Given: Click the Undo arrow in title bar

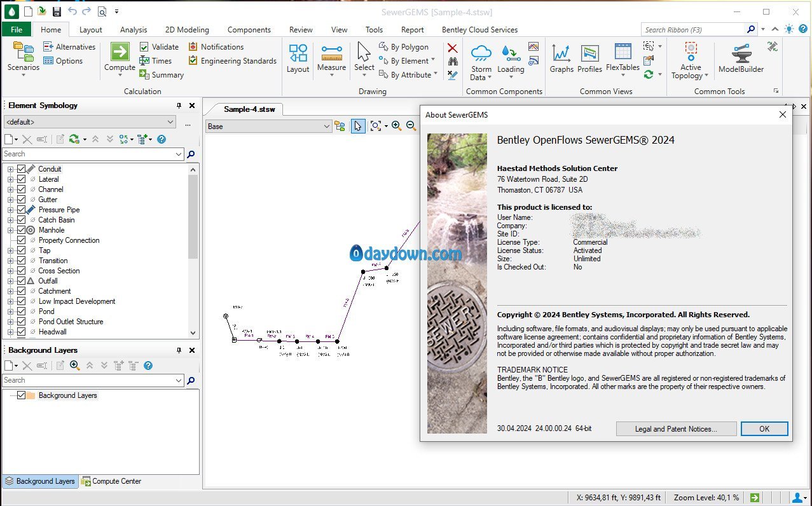Looking at the screenshot, I should coord(72,11).
